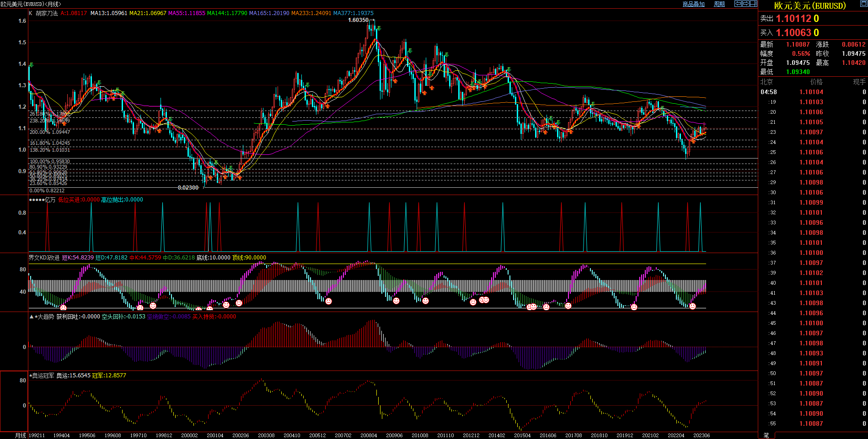The image size is (868, 439).
Task: Click the 界文KDJ改进 indicator title
Action: click(44, 258)
